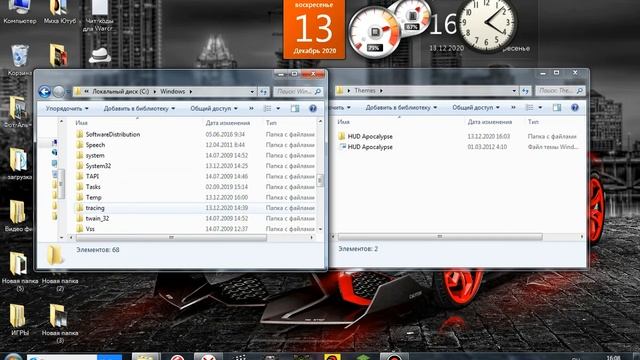Click the analog clock gadget
The width and height of the screenshot is (640, 360).
point(487,23)
